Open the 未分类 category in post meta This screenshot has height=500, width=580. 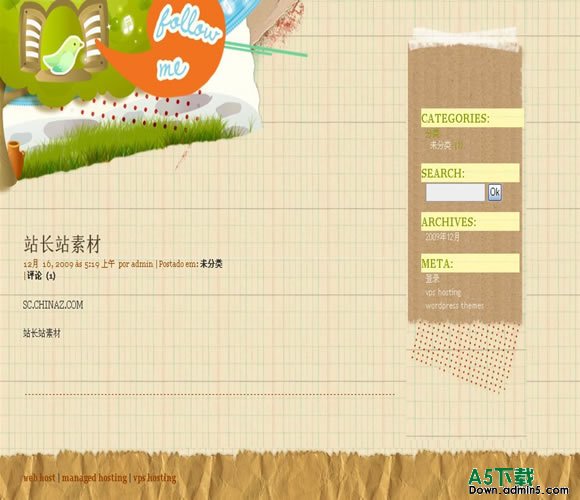[211, 264]
